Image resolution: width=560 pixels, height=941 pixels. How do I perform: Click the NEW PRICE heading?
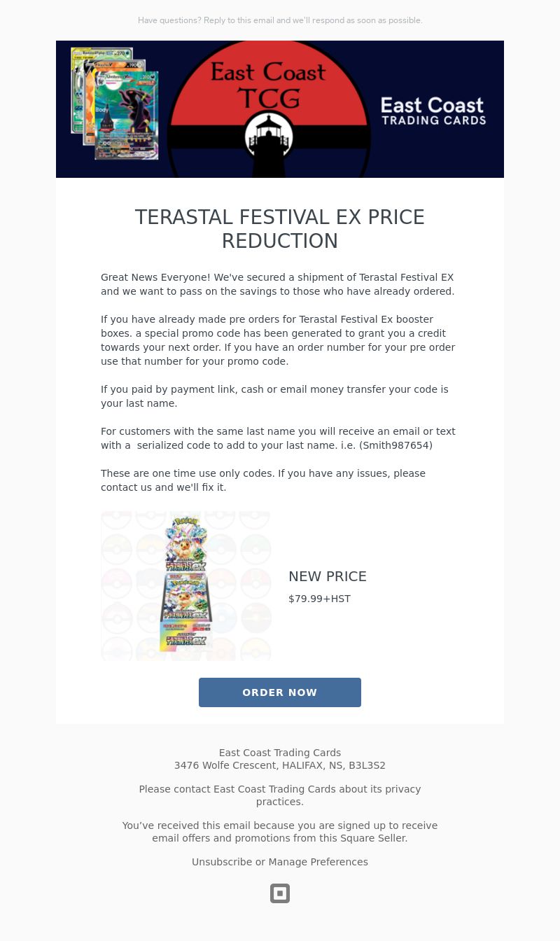328,576
